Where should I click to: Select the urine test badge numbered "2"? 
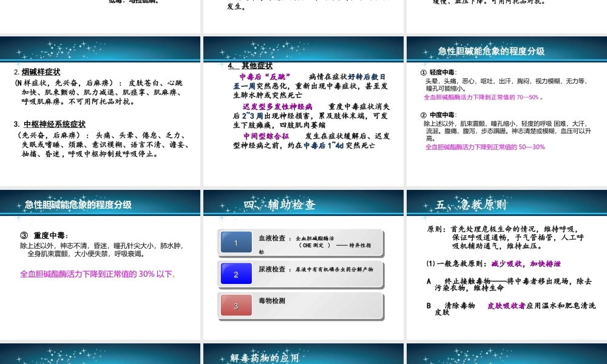pyautogui.click(x=236, y=274)
